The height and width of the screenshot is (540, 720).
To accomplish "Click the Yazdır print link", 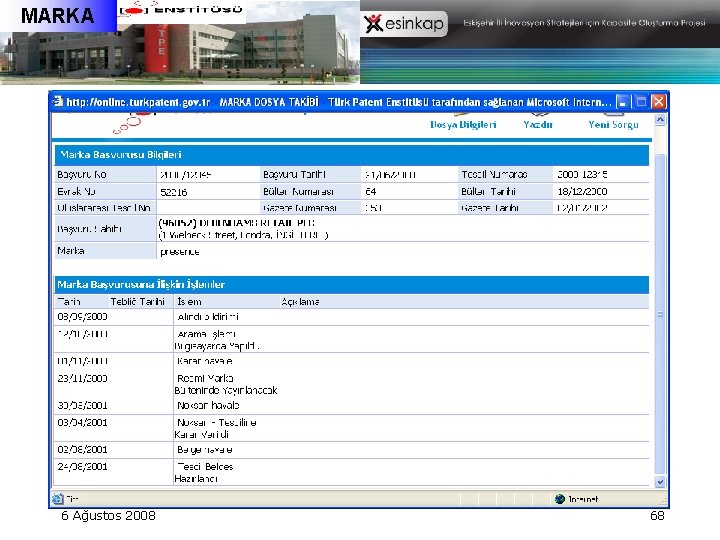I will pos(538,124).
